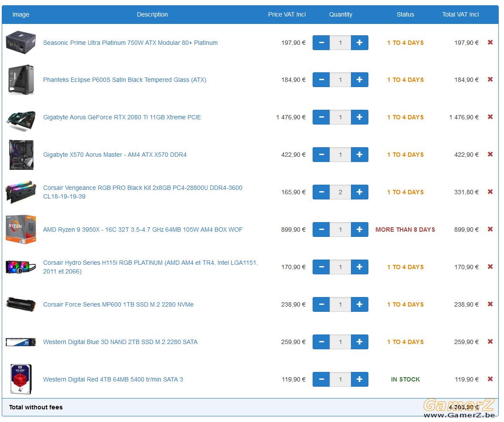Image resolution: width=504 pixels, height=422 pixels.
Task: Decrease quantity of AMD Ryzen 9 3950X
Action: click(x=321, y=230)
